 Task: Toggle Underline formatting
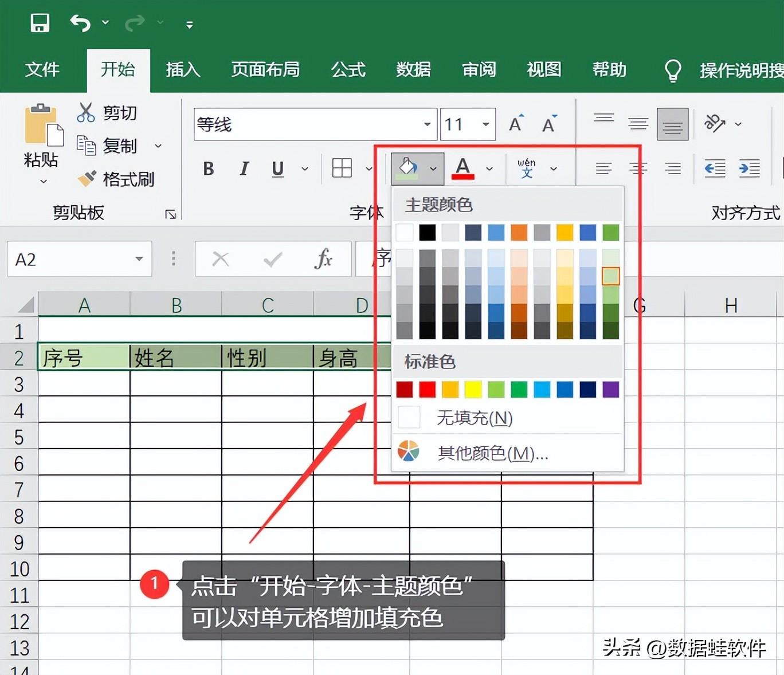(x=278, y=168)
